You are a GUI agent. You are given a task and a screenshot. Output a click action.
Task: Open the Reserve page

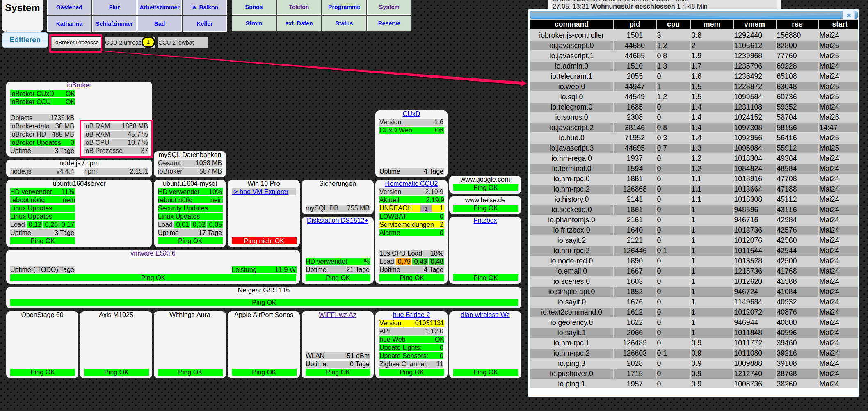[389, 23]
